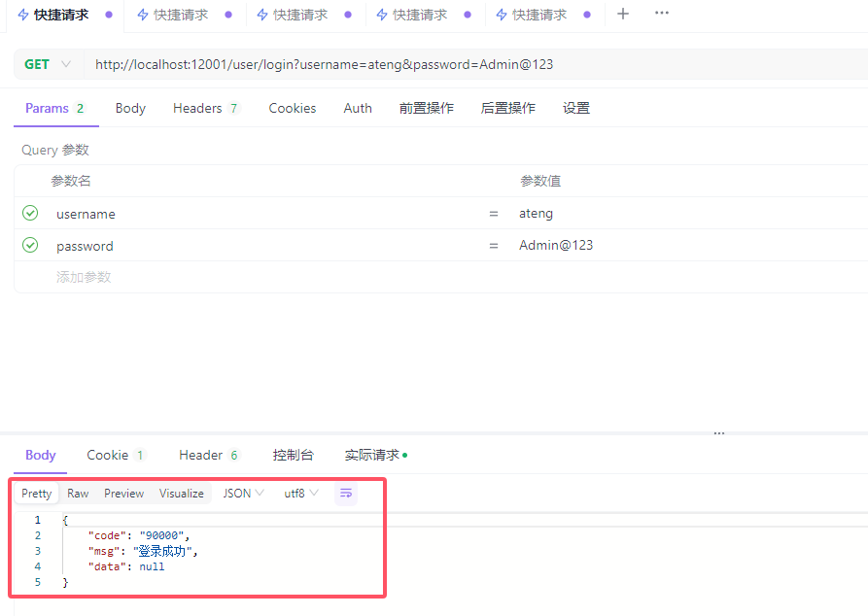Expand the JSON format dropdown
This screenshot has height=616, width=868.
click(243, 494)
